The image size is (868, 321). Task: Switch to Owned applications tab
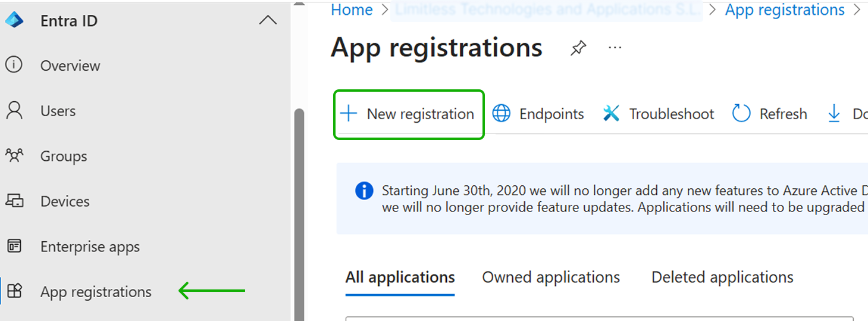[551, 278]
